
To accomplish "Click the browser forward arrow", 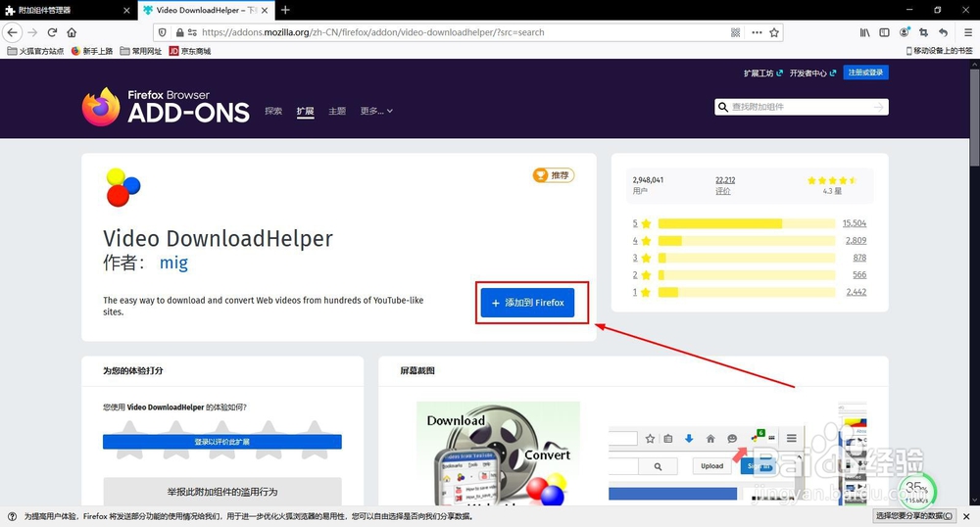I will pos(32,32).
